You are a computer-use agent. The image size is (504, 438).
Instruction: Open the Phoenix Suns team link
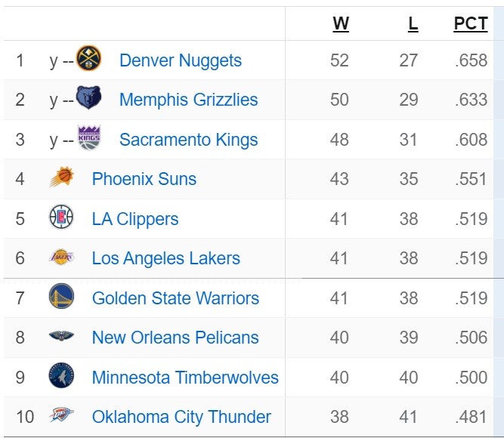(x=144, y=179)
